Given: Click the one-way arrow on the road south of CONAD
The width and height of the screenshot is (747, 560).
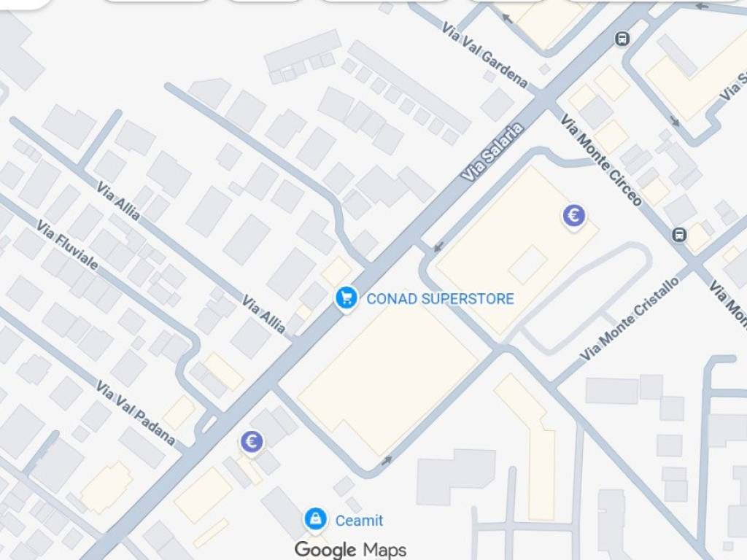Looking at the screenshot, I should click(387, 461).
